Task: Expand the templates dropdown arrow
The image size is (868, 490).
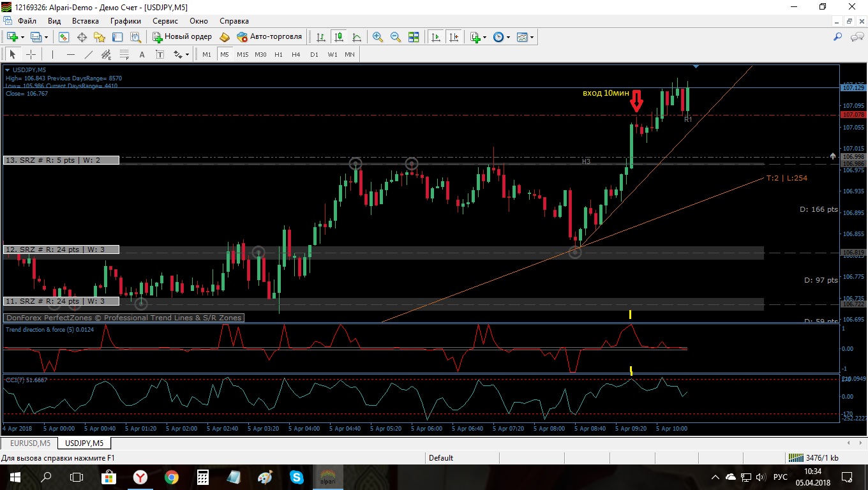Action: [532, 37]
